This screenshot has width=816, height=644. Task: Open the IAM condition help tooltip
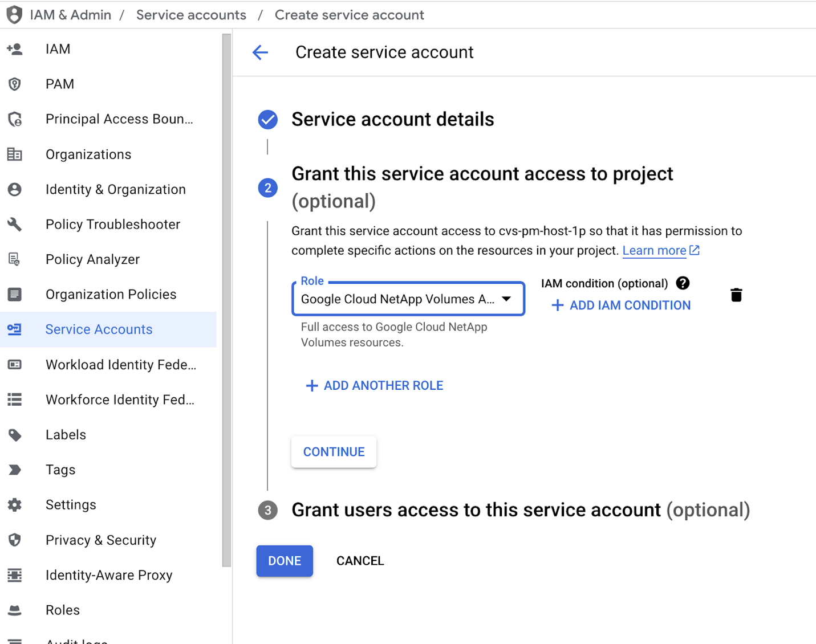click(x=683, y=283)
